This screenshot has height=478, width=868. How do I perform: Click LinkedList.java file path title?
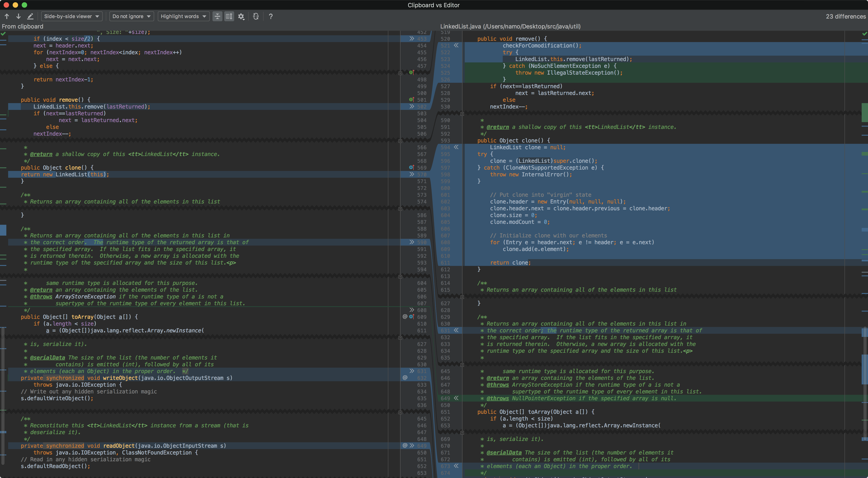pos(510,26)
